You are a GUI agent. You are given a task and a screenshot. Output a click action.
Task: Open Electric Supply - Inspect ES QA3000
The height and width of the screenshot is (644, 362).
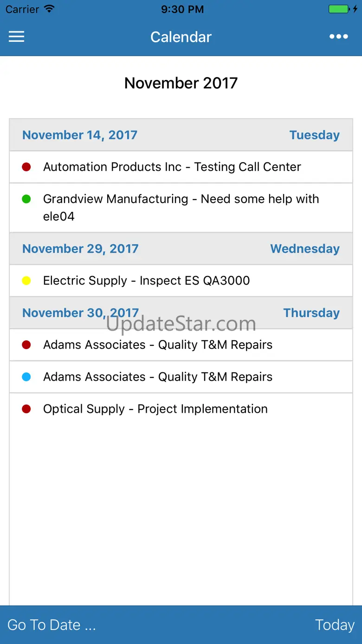tap(181, 280)
